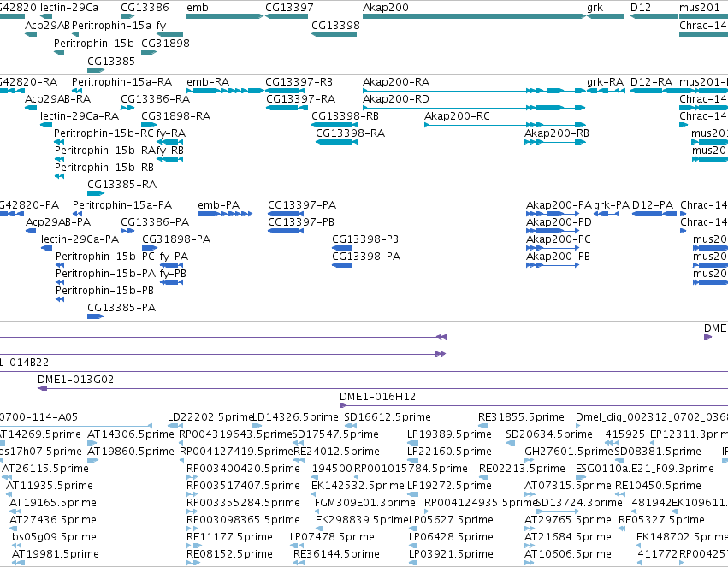Click the LP19389.5prime EST label
Viewport: 728px width, 567px height.
point(449,434)
